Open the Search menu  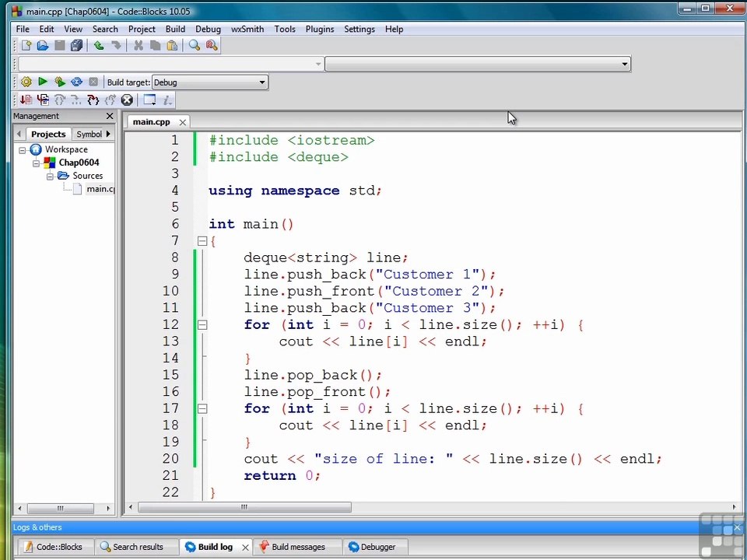[x=105, y=29]
